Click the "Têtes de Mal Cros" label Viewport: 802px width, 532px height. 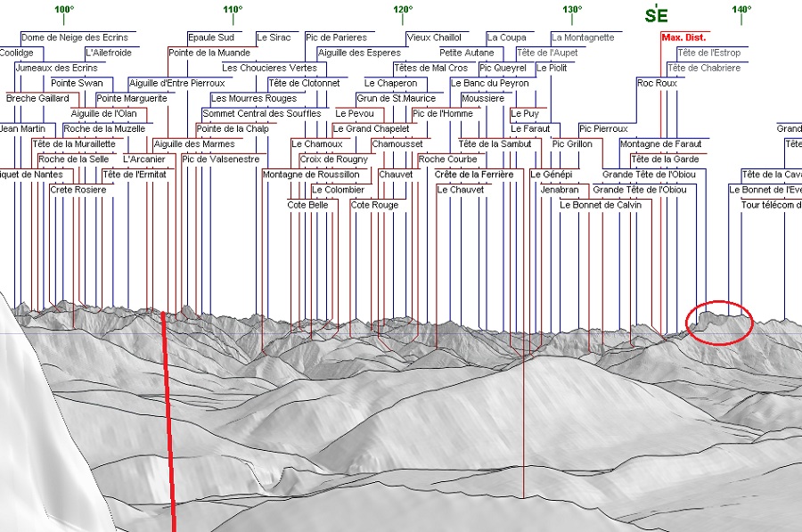pos(431,68)
